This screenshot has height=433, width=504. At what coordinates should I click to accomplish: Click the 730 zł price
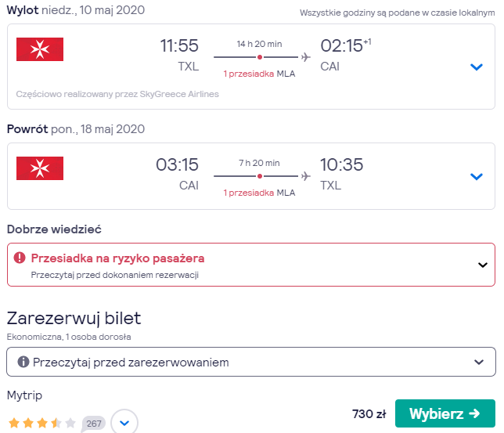(369, 414)
